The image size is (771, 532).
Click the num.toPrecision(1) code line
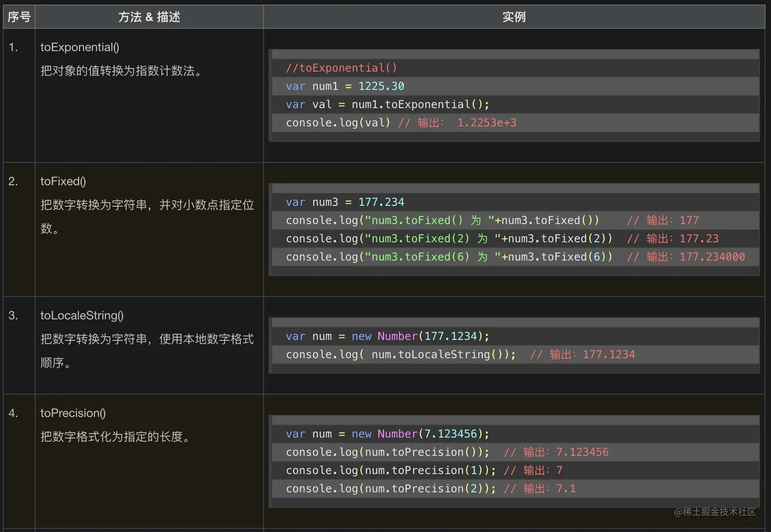391,470
